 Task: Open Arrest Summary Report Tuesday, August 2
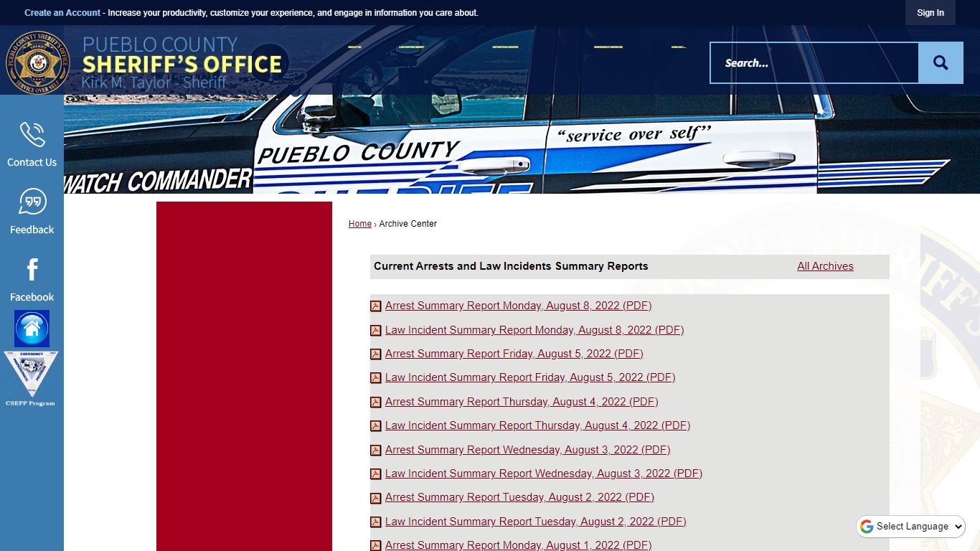coord(519,497)
